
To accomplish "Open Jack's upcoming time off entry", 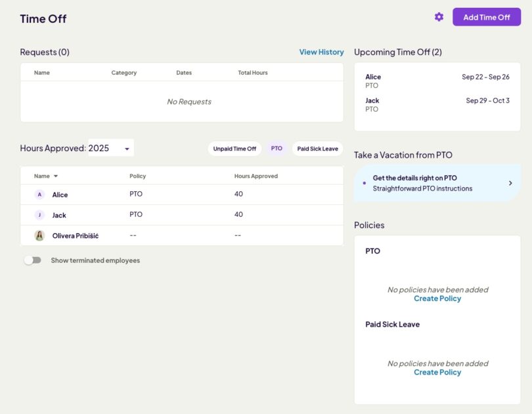I will (437, 104).
